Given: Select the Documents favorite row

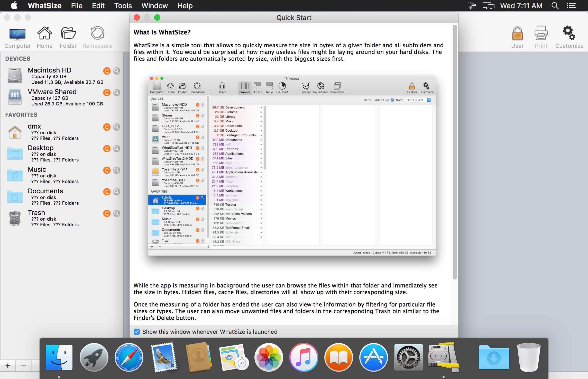Looking at the screenshot, I should (x=62, y=196).
